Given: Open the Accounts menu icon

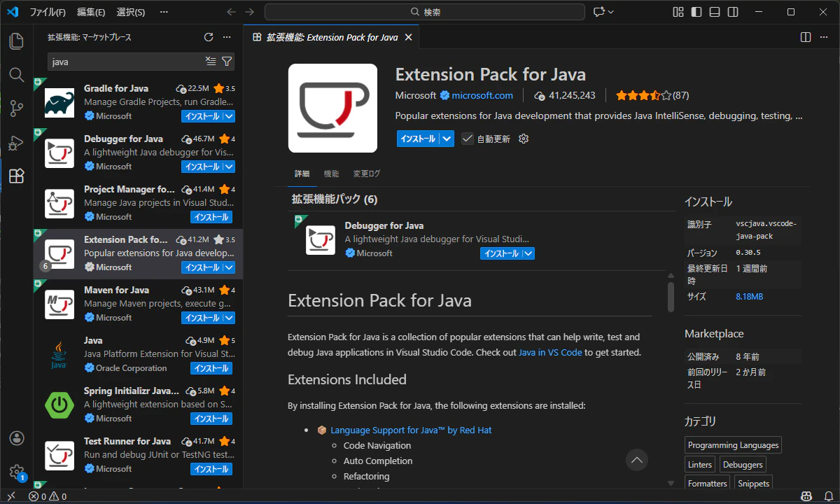Looking at the screenshot, I should pyautogui.click(x=16, y=438).
